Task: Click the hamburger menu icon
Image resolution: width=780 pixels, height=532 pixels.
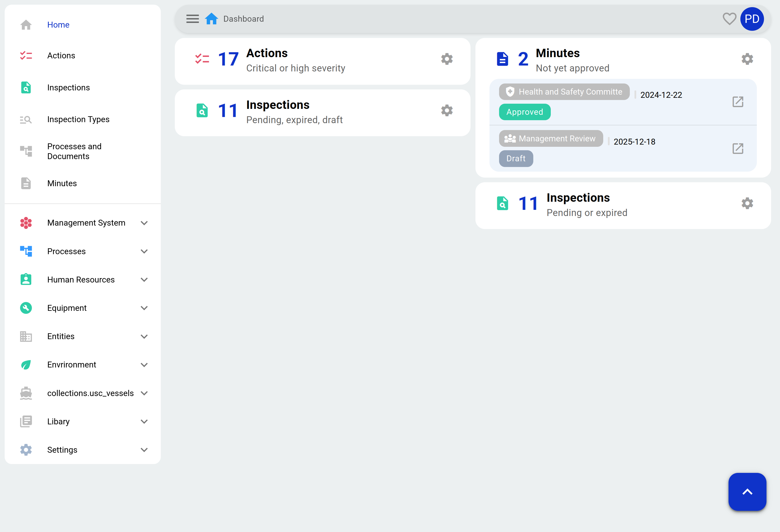Action: tap(192, 19)
